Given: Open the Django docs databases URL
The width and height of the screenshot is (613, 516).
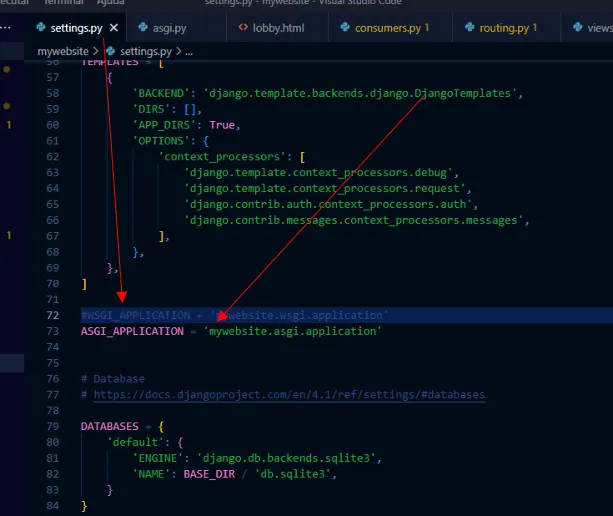Looking at the screenshot, I should (290, 395).
